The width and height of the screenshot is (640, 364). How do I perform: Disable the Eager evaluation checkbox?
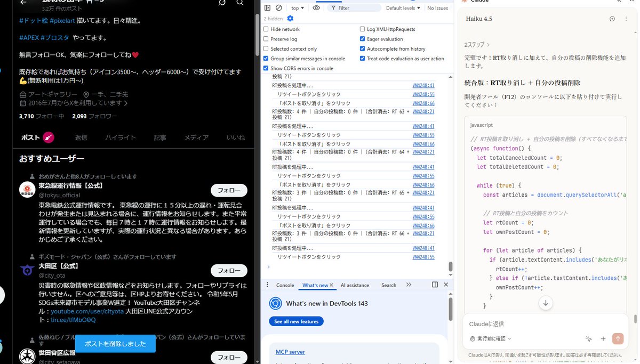click(363, 38)
